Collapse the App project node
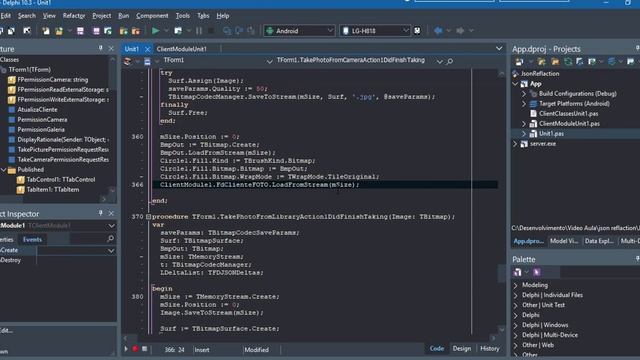The image size is (640, 360). coord(515,84)
